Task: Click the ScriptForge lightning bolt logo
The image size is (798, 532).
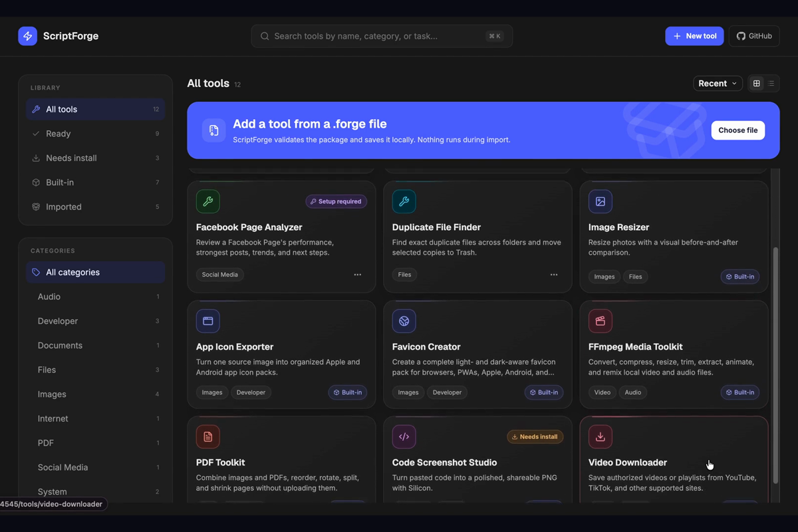Action: pyautogui.click(x=28, y=36)
